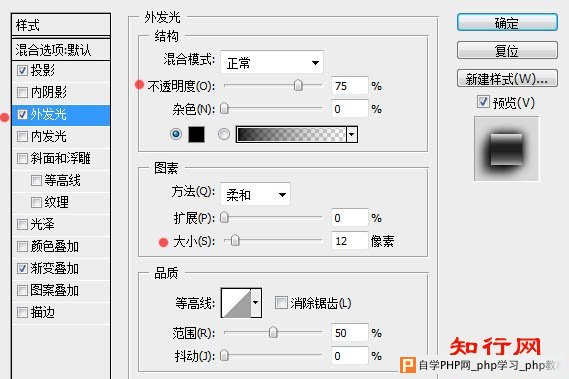The width and height of the screenshot is (569, 379).
Task: Open the 颜色叠加 settings list item
Action: 61,246
